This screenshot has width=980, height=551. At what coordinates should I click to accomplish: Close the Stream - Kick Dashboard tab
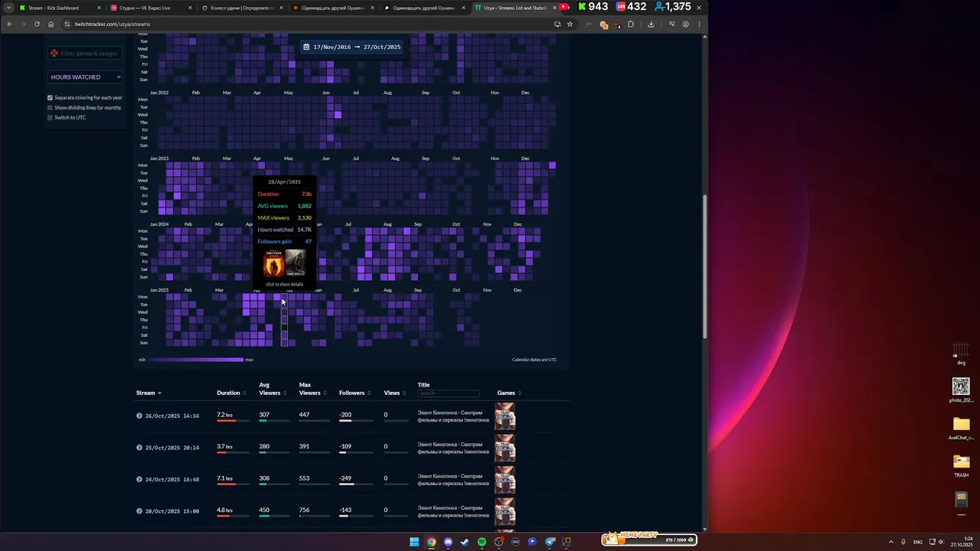point(99,8)
